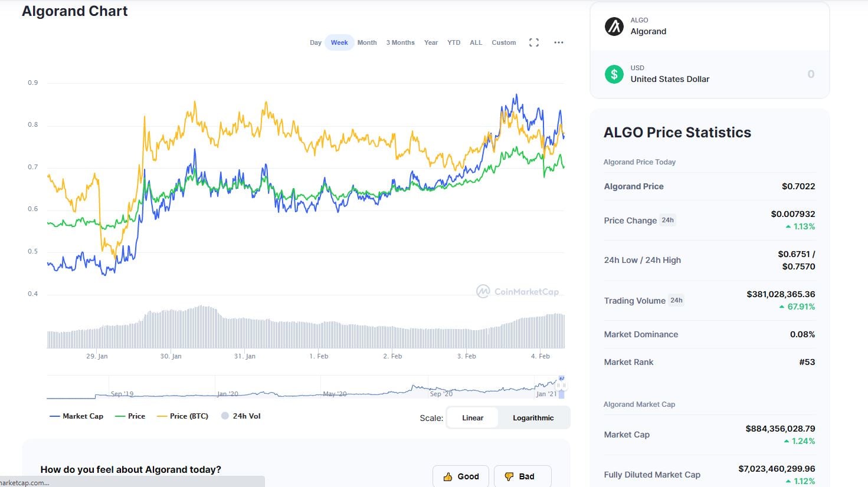
Task: Toggle the Market Cap series legend
Action: coord(77,416)
